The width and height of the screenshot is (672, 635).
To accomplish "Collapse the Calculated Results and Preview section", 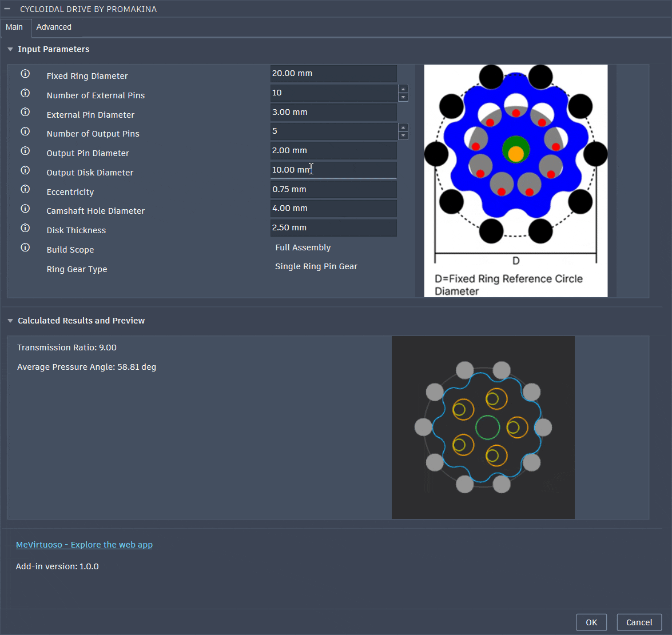I will click(x=10, y=321).
